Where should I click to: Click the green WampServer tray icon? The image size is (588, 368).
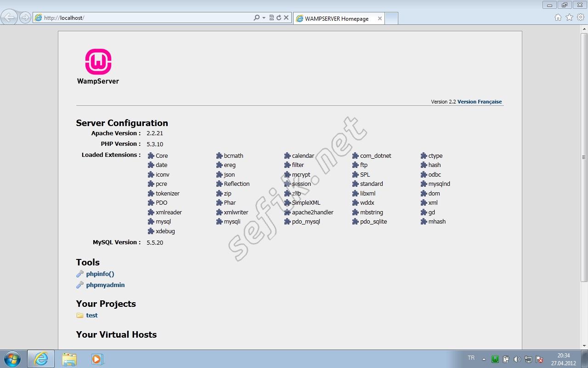(x=495, y=359)
